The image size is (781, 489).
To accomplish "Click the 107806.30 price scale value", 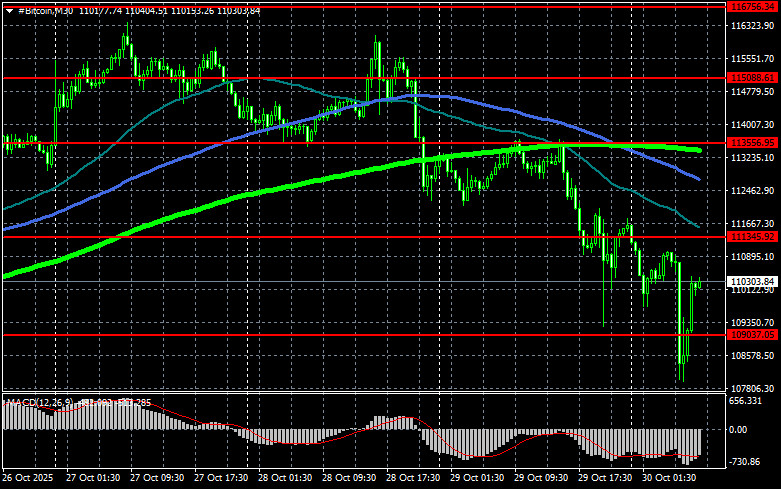I will [x=752, y=388].
